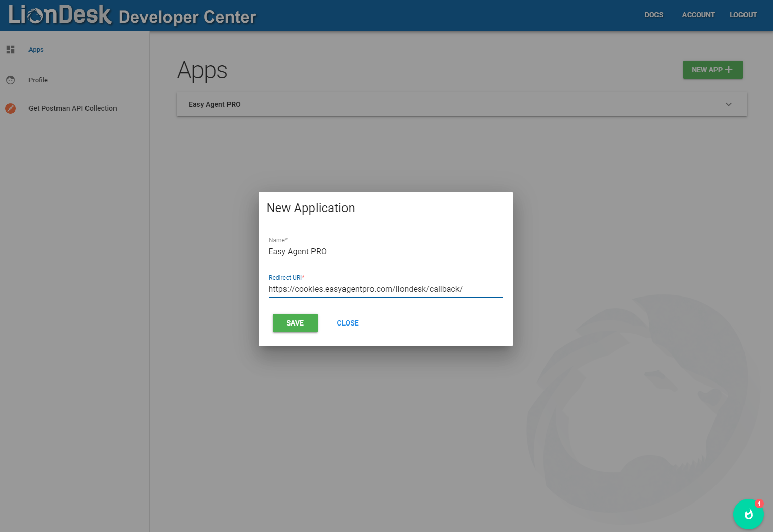The image size is (773, 532).
Task: Click the LionDesk Developer Center logo
Action: (132, 15)
